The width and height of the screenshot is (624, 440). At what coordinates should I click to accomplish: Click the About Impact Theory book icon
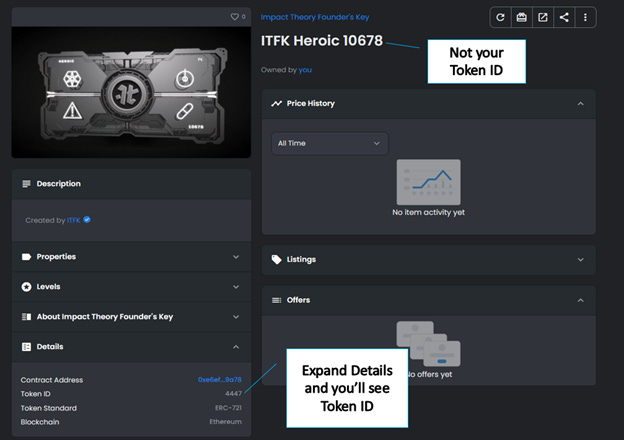click(26, 317)
